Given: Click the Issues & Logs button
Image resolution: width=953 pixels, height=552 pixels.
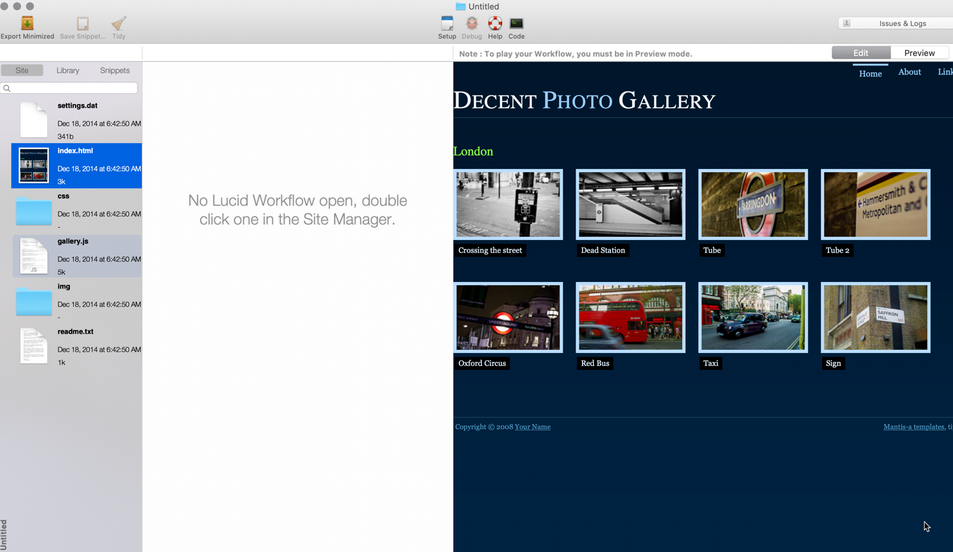Looking at the screenshot, I should (x=896, y=23).
